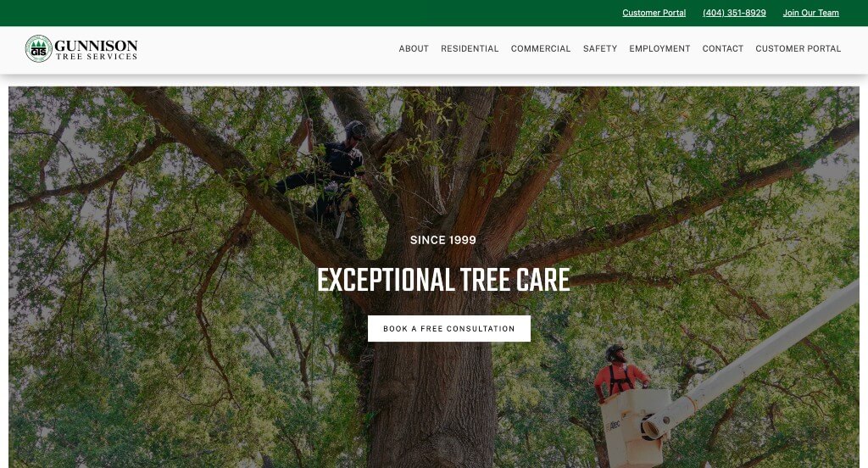This screenshot has height=468, width=868.
Task: Click the empty green top banner area
Action: (310, 13)
